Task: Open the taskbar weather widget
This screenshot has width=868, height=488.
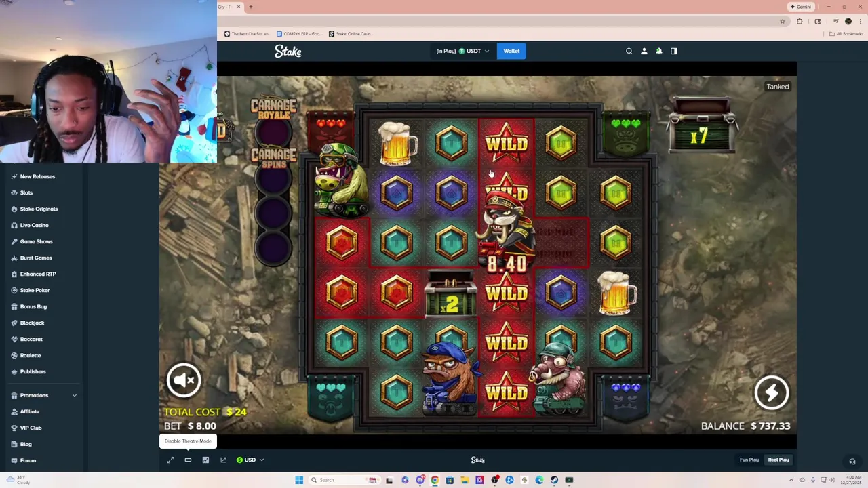Action: pos(19,480)
